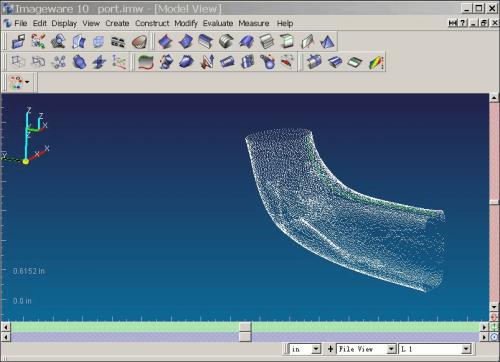This screenshot has width=500, height=362.
Task: Click the blue hexagonal solid icon
Action: pos(79,62)
